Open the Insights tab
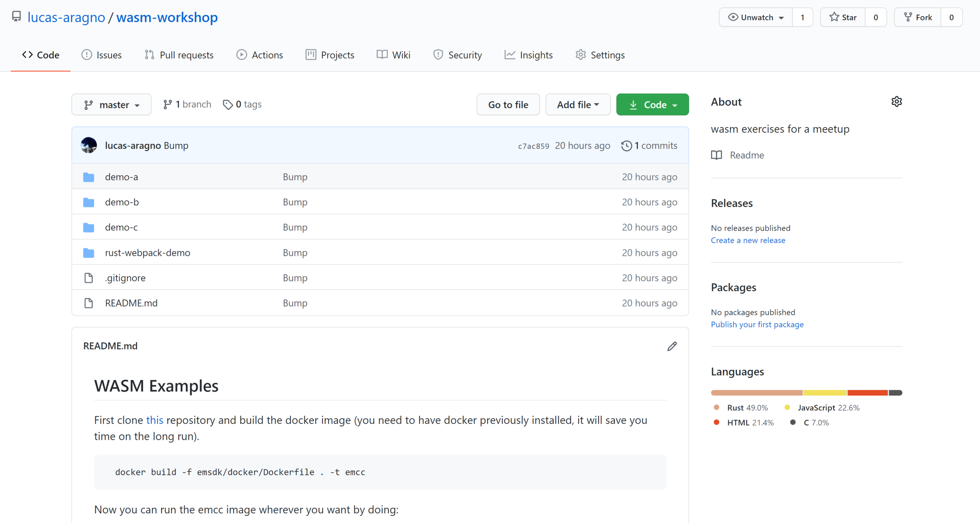Viewport: 980px width, 523px height. tap(528, 55)
